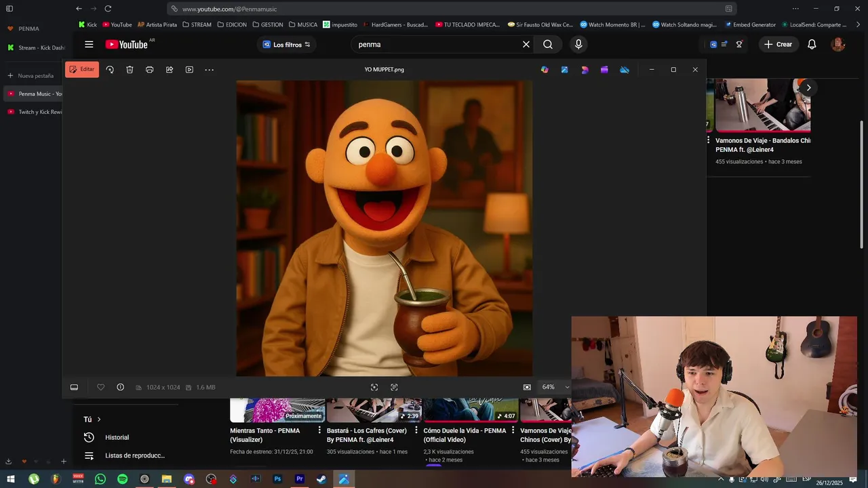This screenshot has width=868, height=488.
Task: Select the PENMA workspace in sidebar
Action: coord(23,28)
